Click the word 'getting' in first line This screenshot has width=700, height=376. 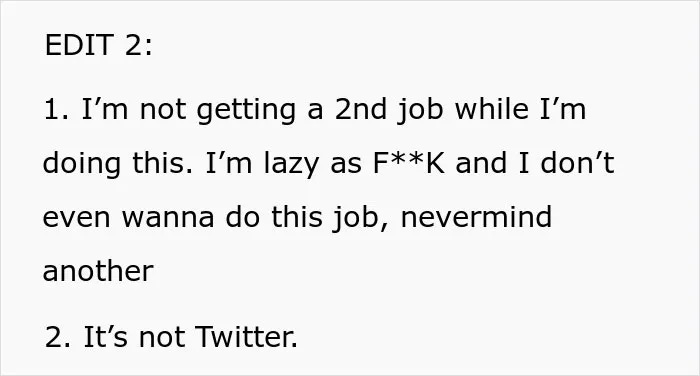tap(246, 110)
